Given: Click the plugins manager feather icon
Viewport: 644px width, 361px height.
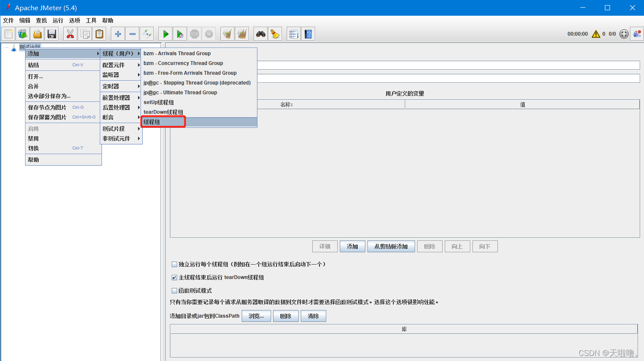Looking at the screenshot, I should 637,34.
